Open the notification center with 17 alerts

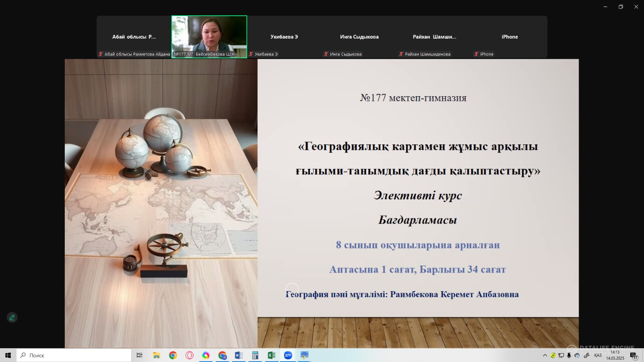pos(634,356)
